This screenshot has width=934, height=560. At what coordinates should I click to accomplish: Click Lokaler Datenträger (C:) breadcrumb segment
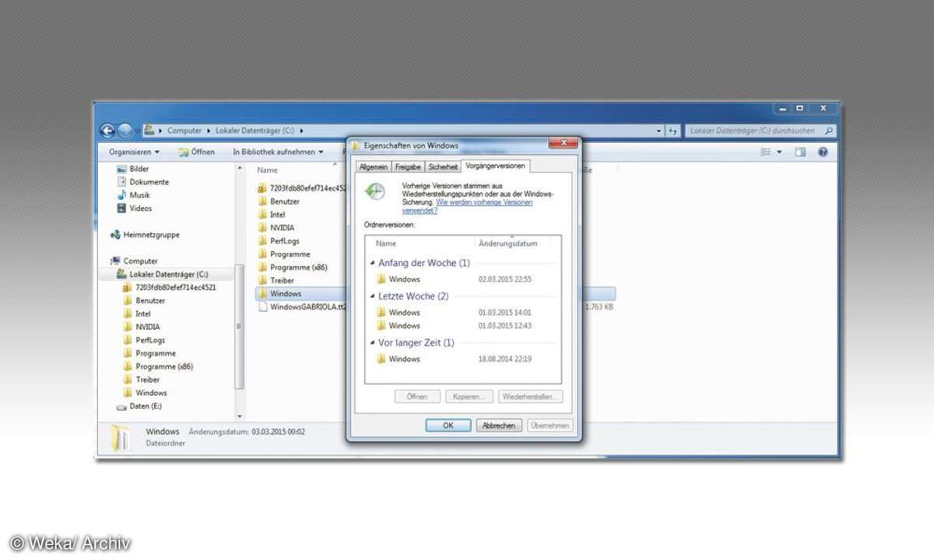tap(254, 131)
